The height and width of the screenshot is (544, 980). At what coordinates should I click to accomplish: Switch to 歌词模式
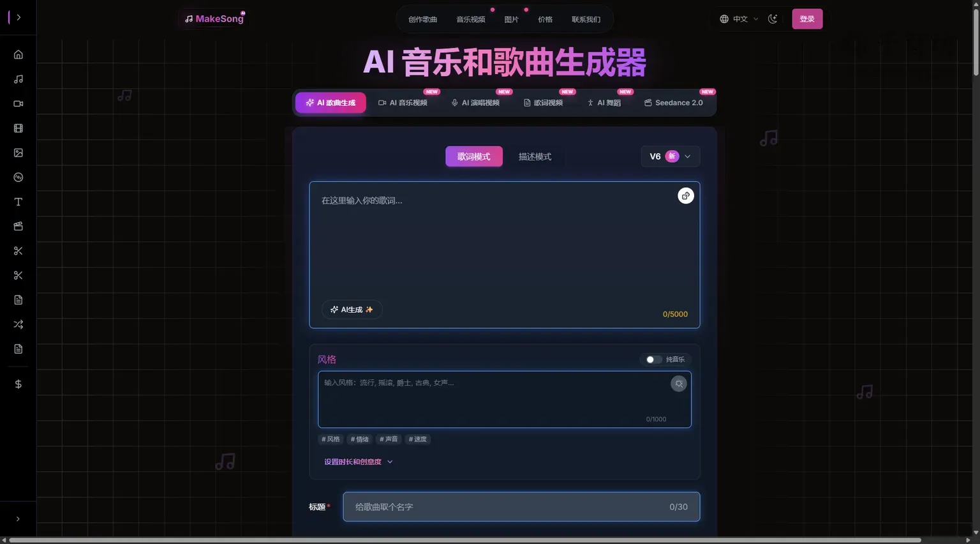tap(474, 156)
